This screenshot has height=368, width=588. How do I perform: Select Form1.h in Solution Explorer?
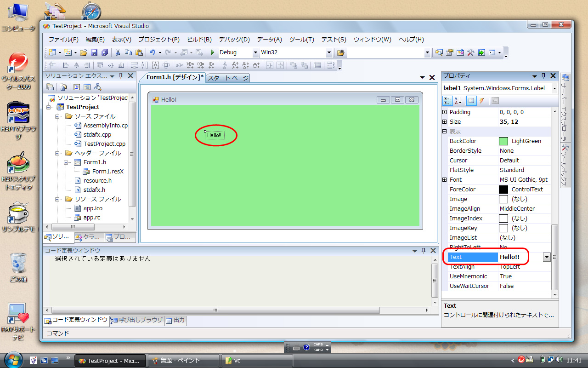point(95,162)
